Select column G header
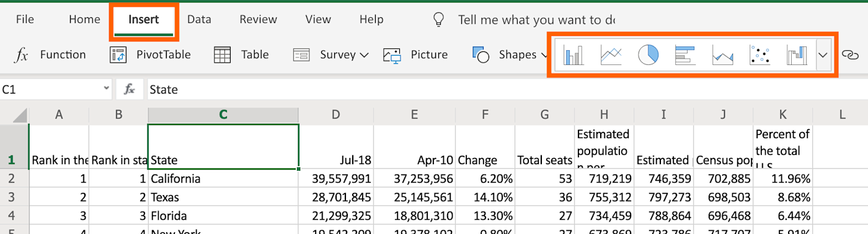This screenshot has width=868, height=234. [544, 115]
